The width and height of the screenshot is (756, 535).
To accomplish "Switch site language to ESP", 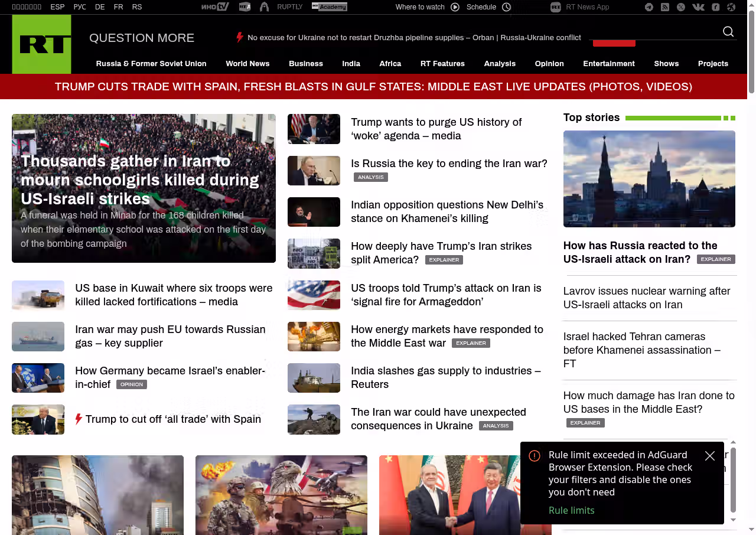I will click(x=57, y=7).
